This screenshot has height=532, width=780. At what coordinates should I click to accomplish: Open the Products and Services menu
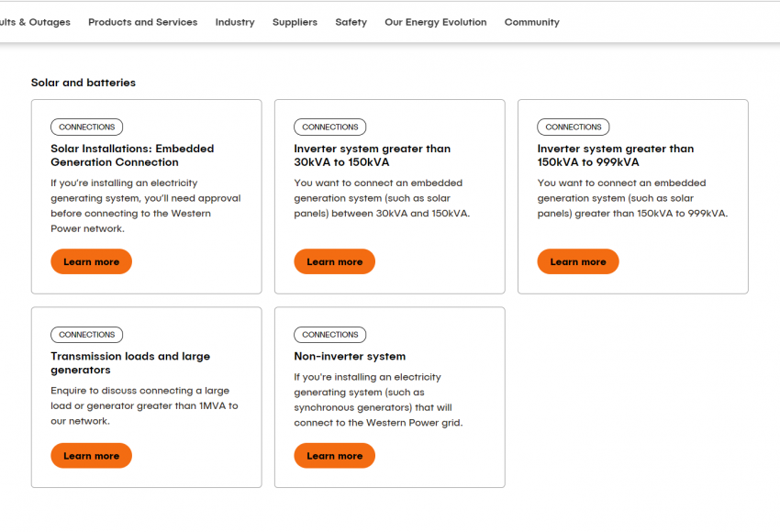click(x=142, y=22)
